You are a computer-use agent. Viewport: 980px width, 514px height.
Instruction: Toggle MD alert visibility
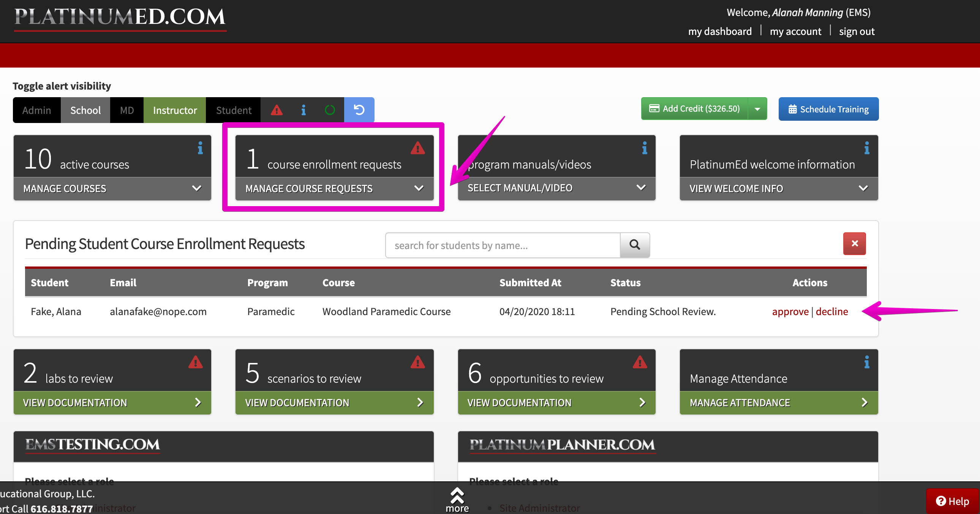click(127, 110)
